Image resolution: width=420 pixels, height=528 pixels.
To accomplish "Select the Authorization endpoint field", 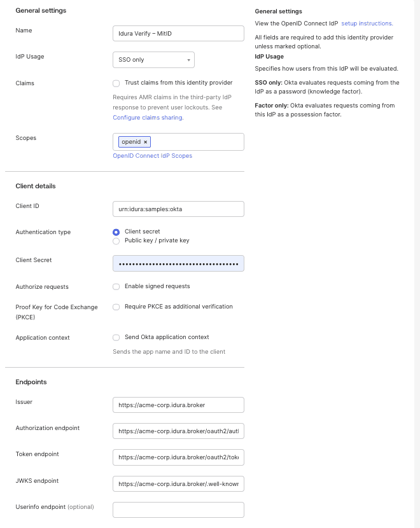I will [x=178, y=431].
